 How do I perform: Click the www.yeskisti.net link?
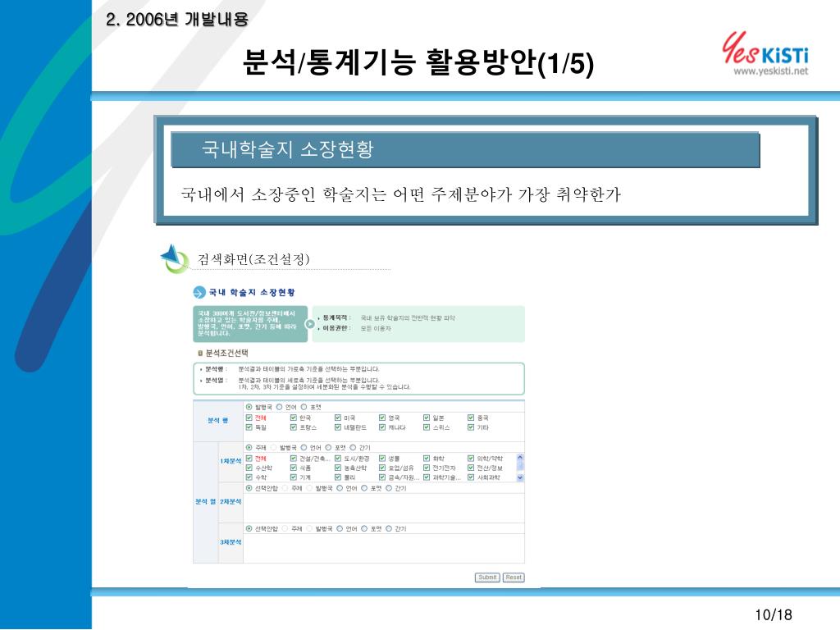(770, 71)
